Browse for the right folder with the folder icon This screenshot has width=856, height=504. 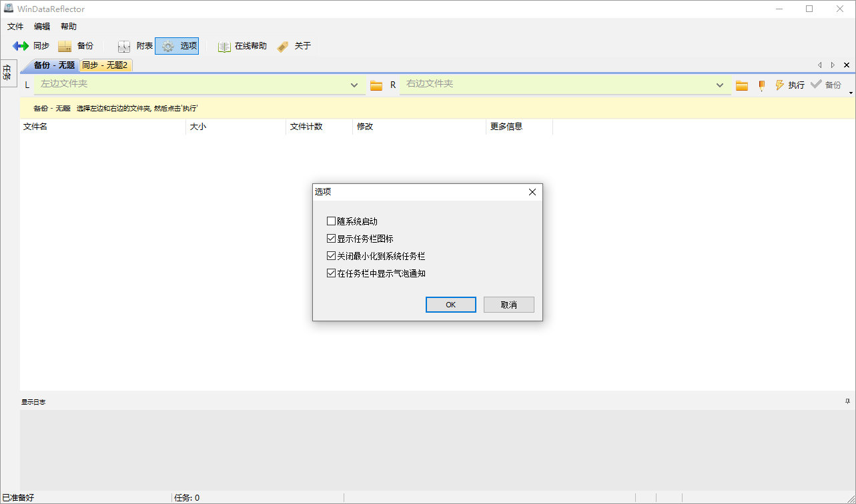tap(742, 85)
